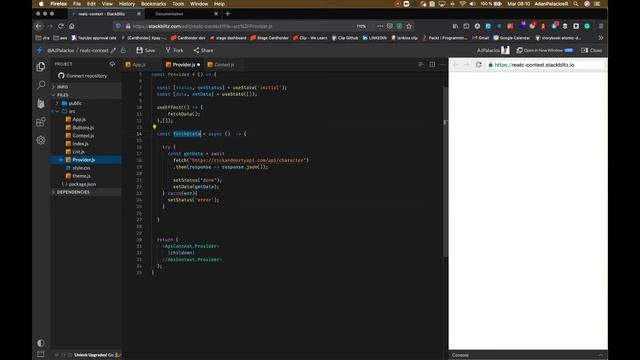This screenshot has width=640, height=360.
Task: Open theme.js in file tree
Action: coord(81,176)
